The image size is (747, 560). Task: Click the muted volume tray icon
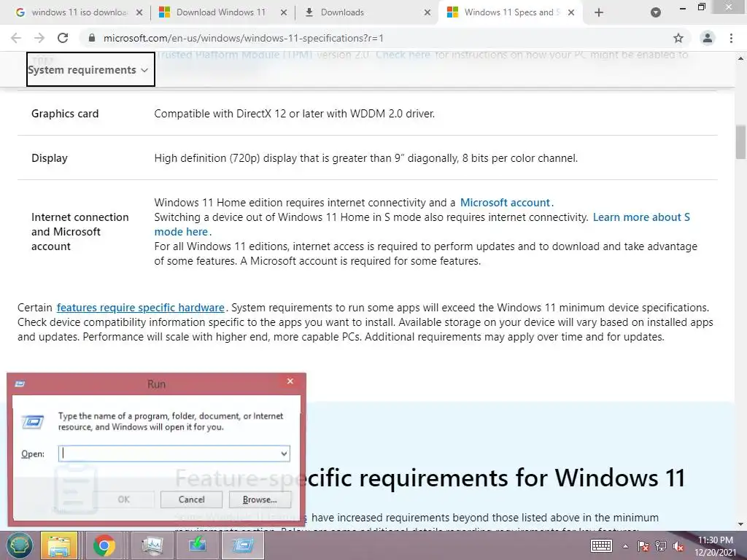[678, 546]
